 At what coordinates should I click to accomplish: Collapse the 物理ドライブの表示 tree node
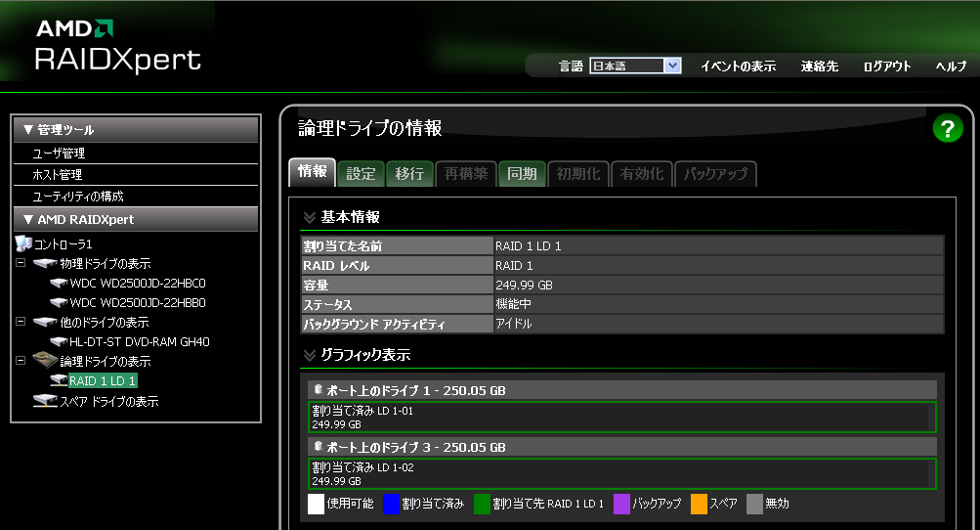21,263
